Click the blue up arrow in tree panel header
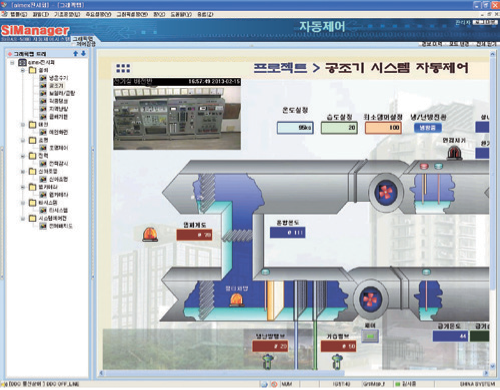 75,53
